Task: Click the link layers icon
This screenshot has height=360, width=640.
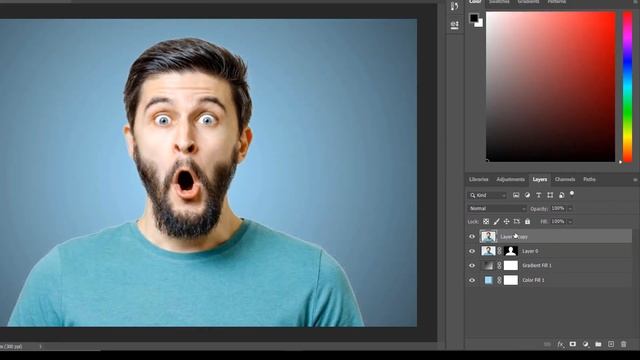Action: click(x=547, y=344)
